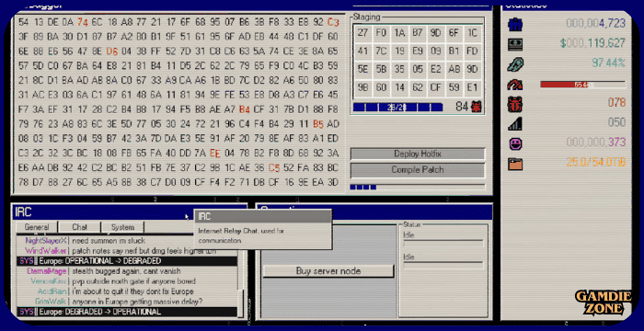Image resolution: width=644 pixels, height=331 pixels.
Task: Click staging cell 1A
Action: [x=399, y=33]
